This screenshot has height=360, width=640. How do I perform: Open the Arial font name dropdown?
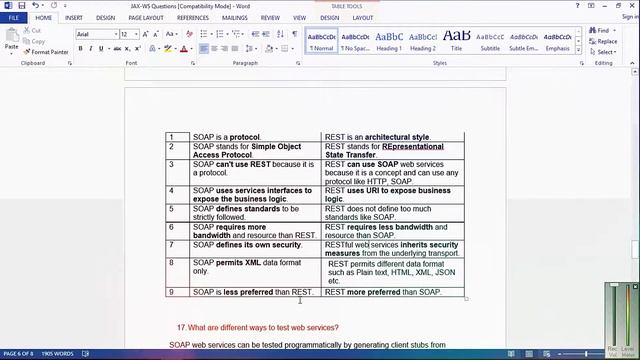tap(116, 34)
